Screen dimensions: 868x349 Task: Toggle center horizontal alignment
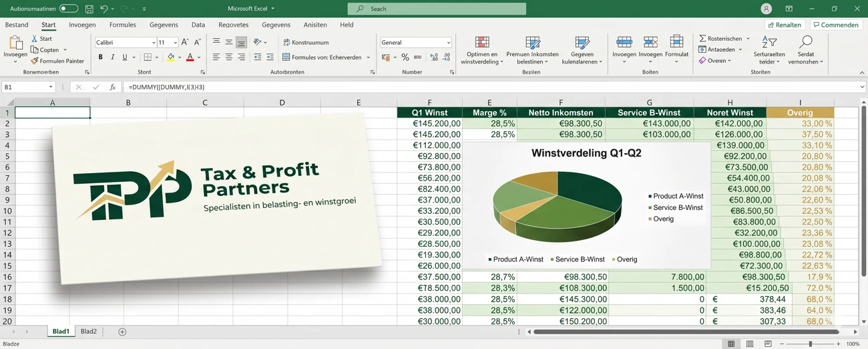[228, 57]
